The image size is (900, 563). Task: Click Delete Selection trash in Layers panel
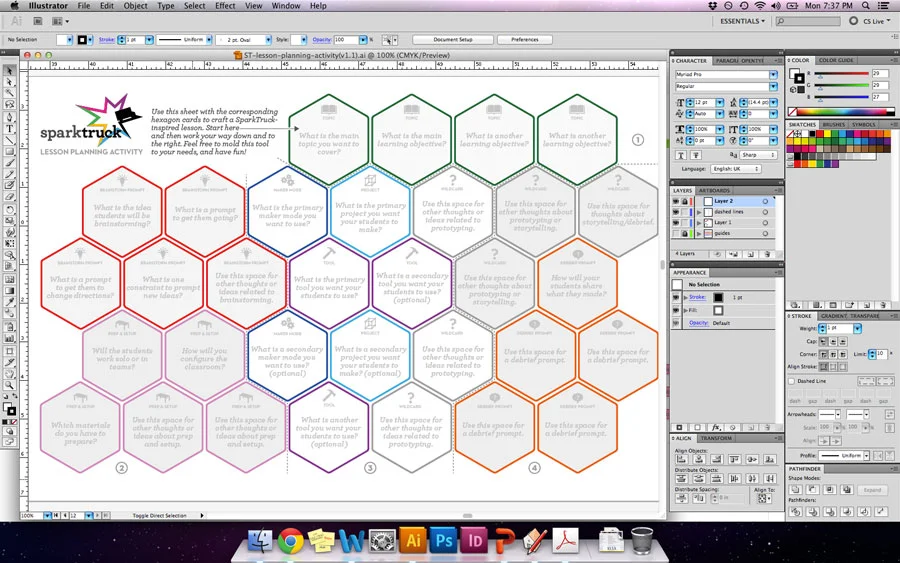coord(767,254)
